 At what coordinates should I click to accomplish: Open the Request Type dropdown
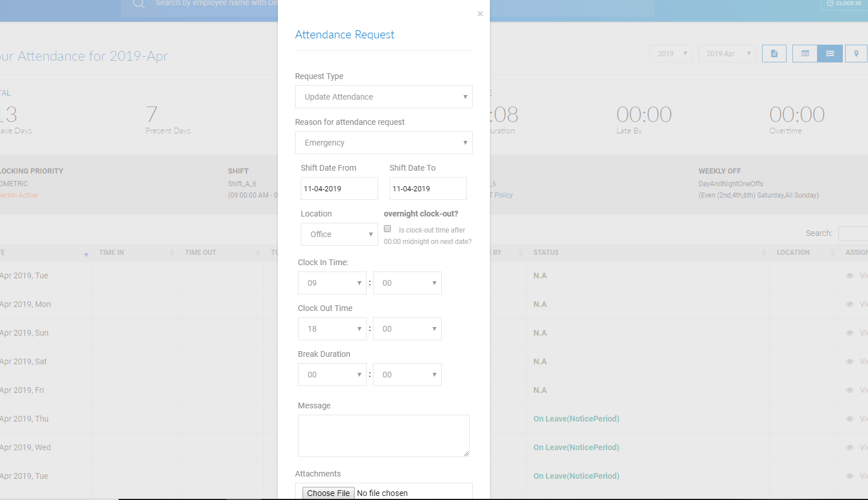[384, 97]
